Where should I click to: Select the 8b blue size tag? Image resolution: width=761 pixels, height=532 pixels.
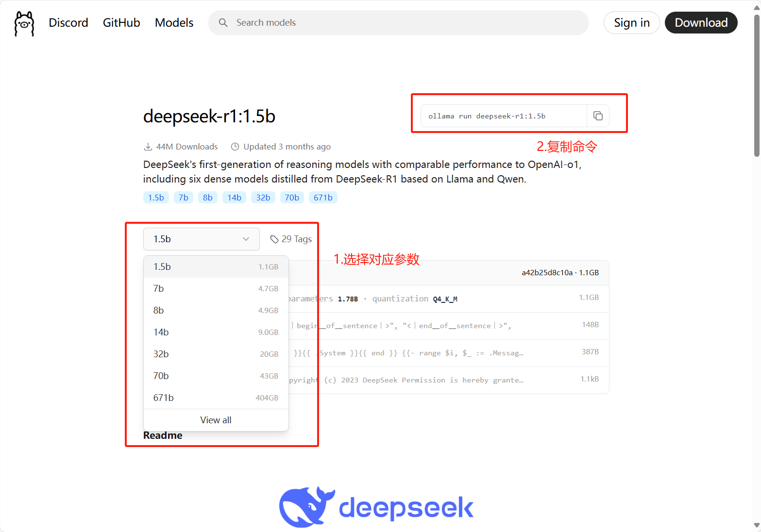tap(208, 198)
